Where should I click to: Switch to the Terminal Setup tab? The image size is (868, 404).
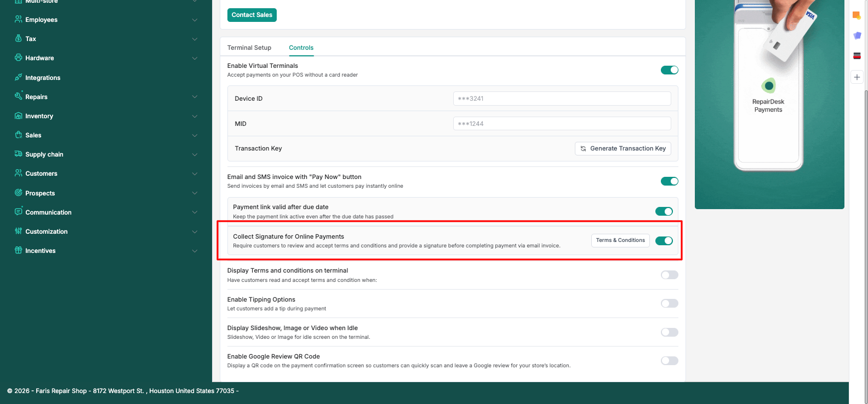249,48
